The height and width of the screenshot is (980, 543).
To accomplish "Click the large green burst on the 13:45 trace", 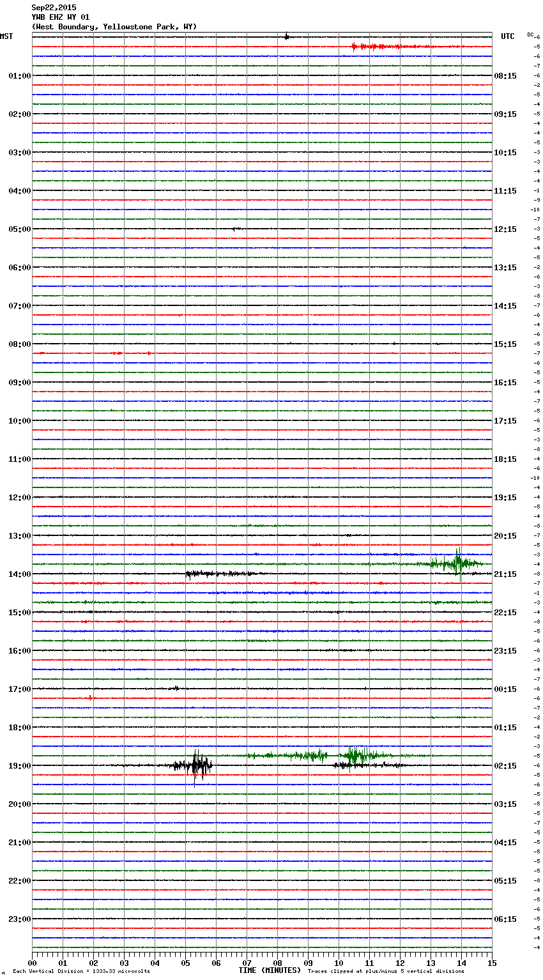I will coord(455,563).
